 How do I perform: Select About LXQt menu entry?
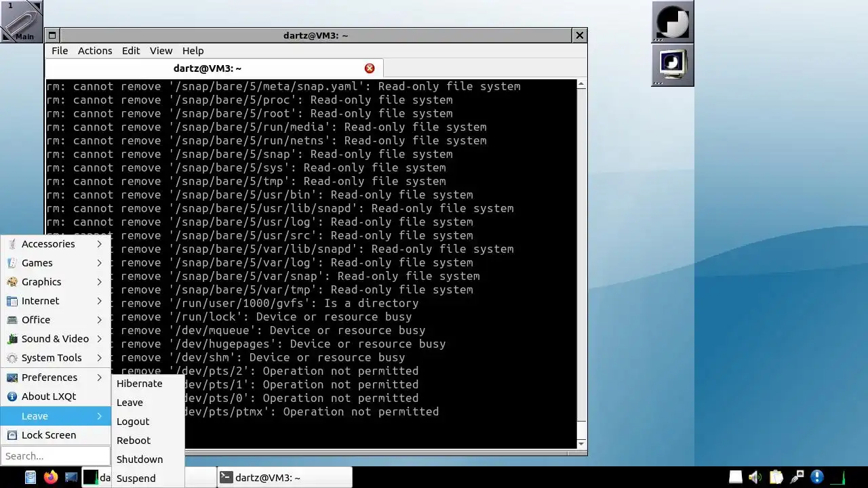(56, 396)
